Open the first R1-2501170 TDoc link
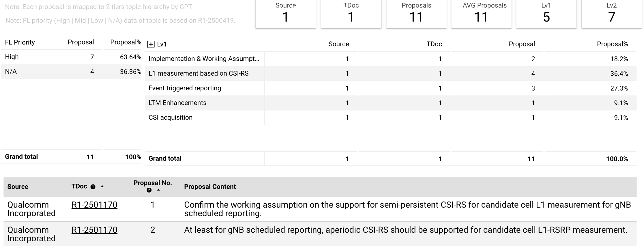Image resolution: width=644 pixels, height=246 pixels. pyautogui.click(x=94, y=205)
